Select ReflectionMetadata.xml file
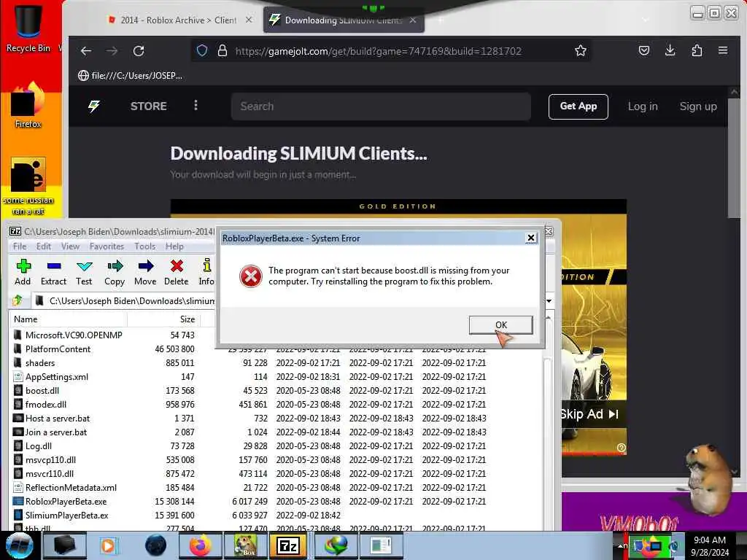 point(71,487)
